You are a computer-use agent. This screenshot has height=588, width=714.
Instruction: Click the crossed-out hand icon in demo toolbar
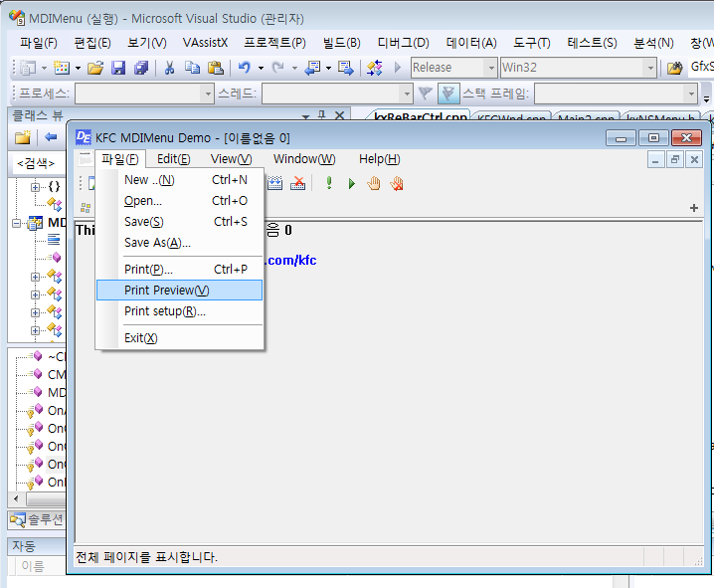pos(397,183)
